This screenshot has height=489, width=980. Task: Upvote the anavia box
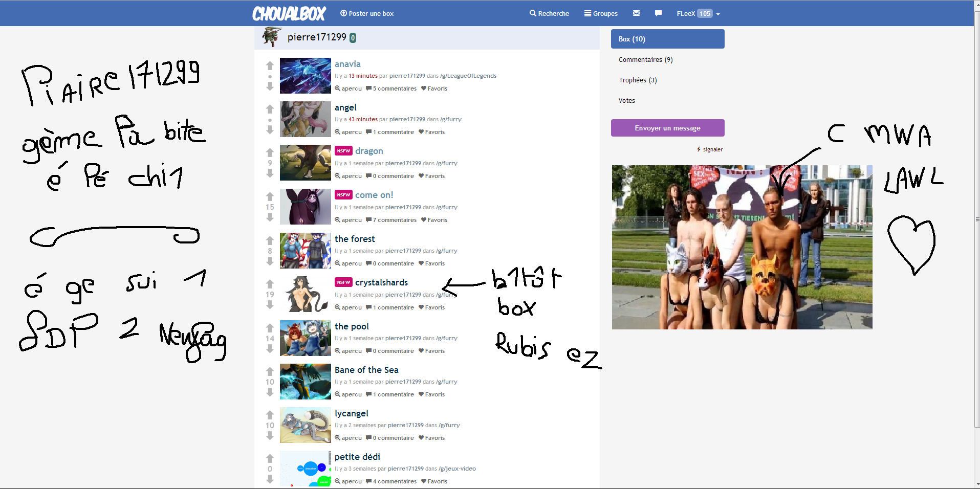point(270,65)
